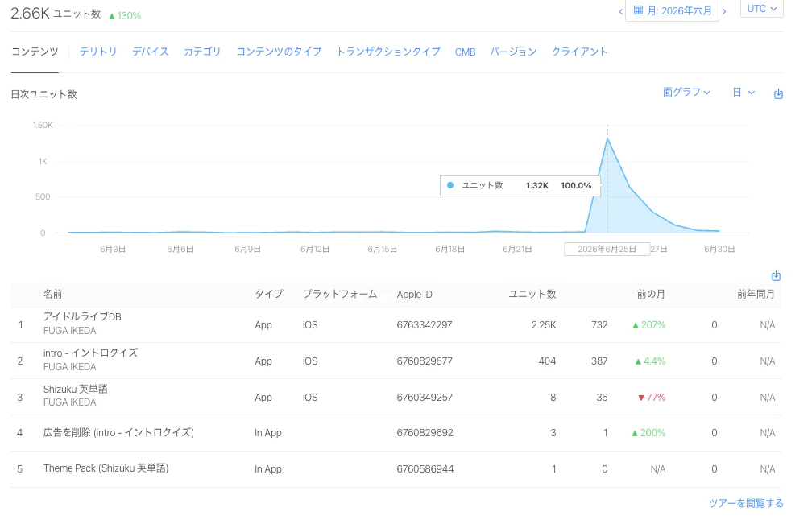Open intro - イントロクイズ app row
812x520 pixels.
[x=396, y=361]
